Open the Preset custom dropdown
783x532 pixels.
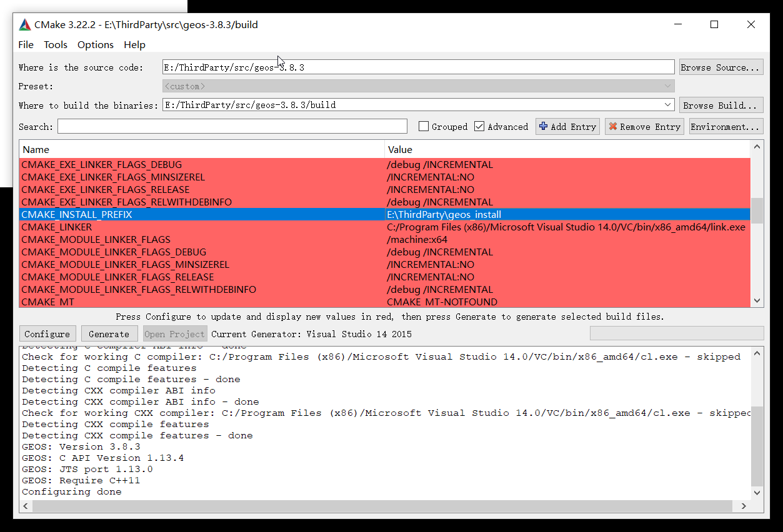pos(418,86)
